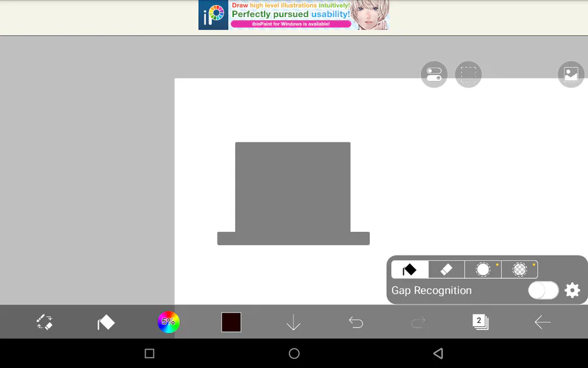Click the ibisPaint for Windows pink button
Viewport: 588px width, 368px height.
click(291, 24)
